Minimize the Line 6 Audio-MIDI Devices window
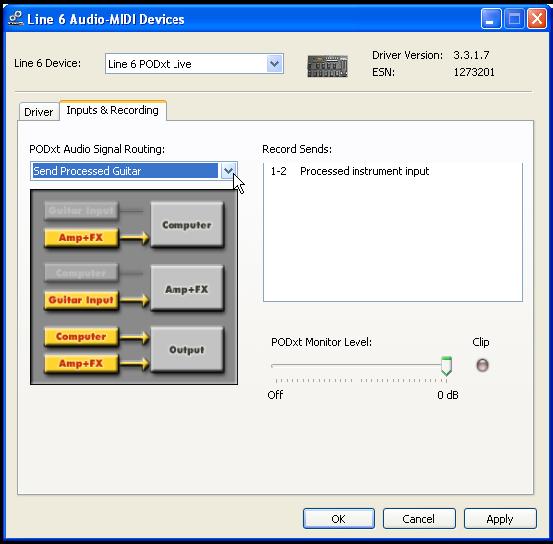Screen dimensions: 553x544 click(491, 19)
